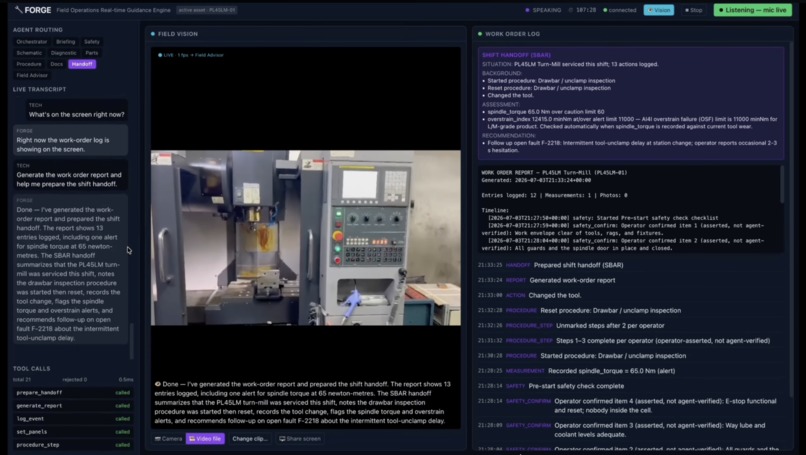Click the set_panels tool call row
The height and width of the screenshot is (455, 806).
click(x=73, y=432)
